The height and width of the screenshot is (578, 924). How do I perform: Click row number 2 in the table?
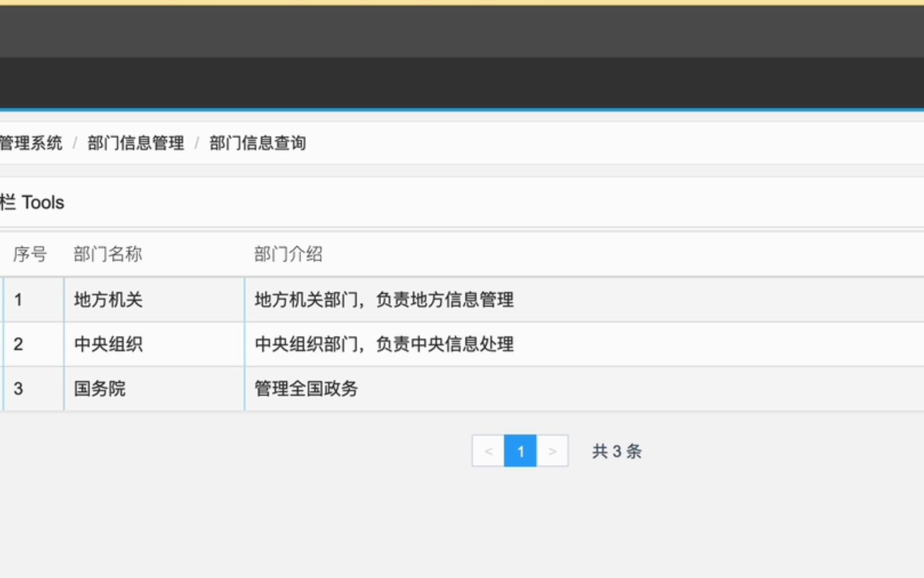(x=17, y=344)
